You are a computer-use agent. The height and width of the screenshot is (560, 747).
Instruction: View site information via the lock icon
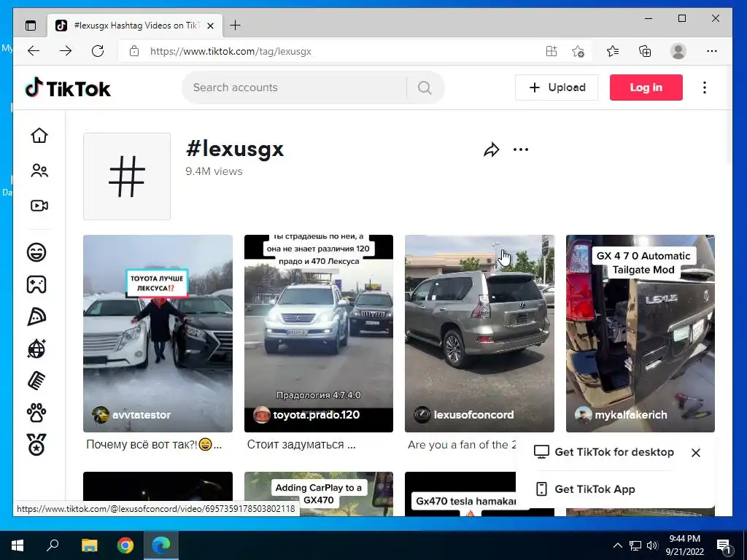(134, 51)
